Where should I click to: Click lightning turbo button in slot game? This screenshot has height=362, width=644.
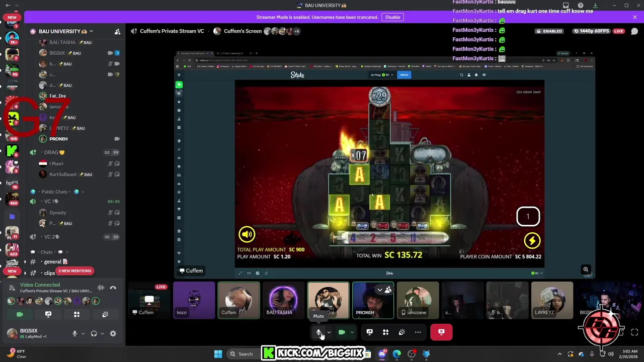pos(532,240)
